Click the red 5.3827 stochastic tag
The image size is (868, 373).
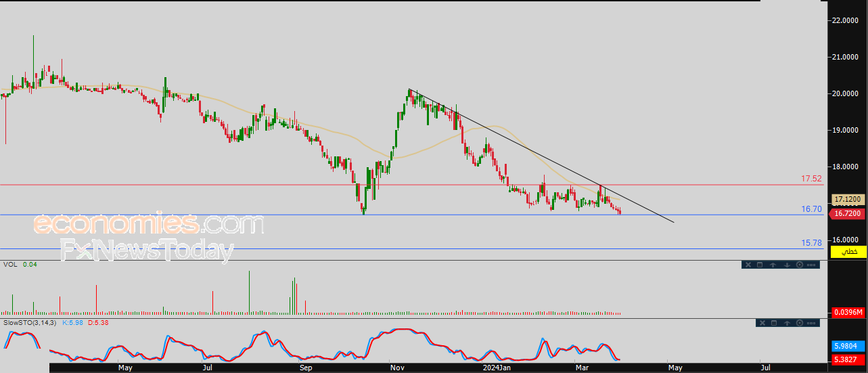point(848,359)
